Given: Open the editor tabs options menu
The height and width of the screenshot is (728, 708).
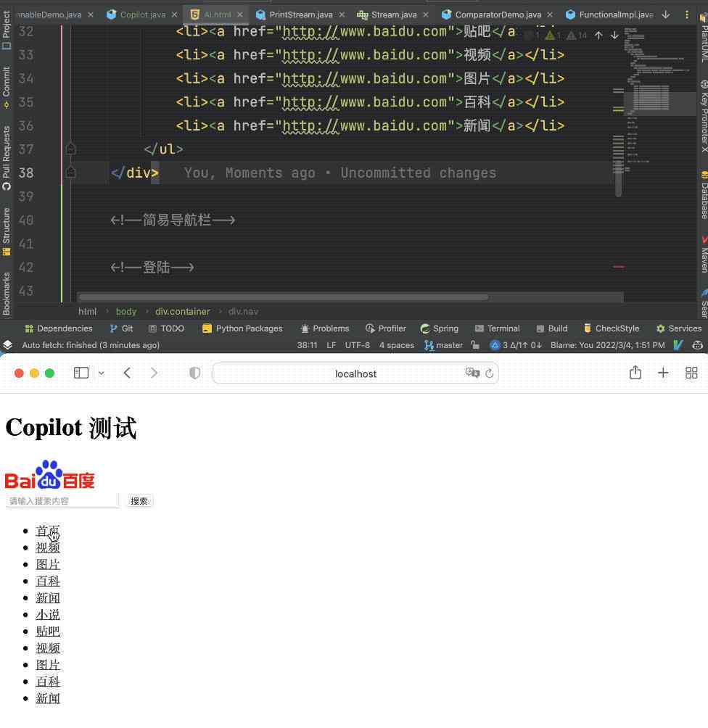Looking at the screenshot, I should pos(687,15).
